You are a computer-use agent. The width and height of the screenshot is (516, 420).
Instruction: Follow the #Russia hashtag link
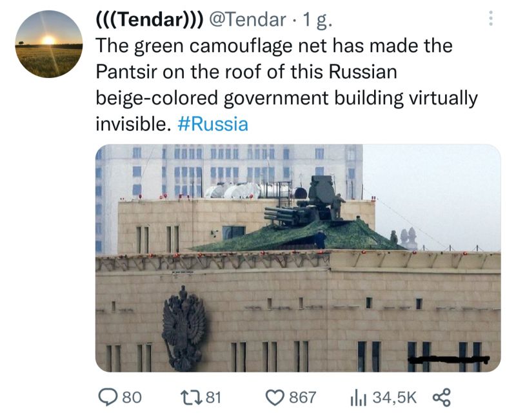click(213, 125)
